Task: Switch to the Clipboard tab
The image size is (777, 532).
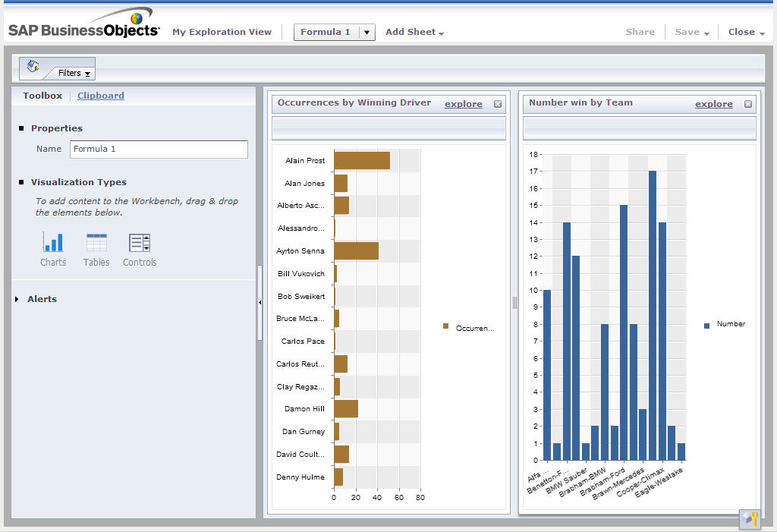Action: (x=100, y=96)
